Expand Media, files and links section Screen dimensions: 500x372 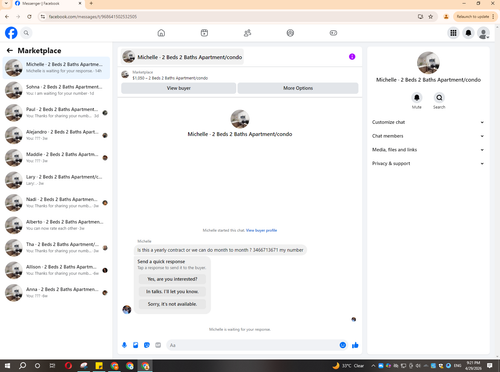tap(428, 150)
